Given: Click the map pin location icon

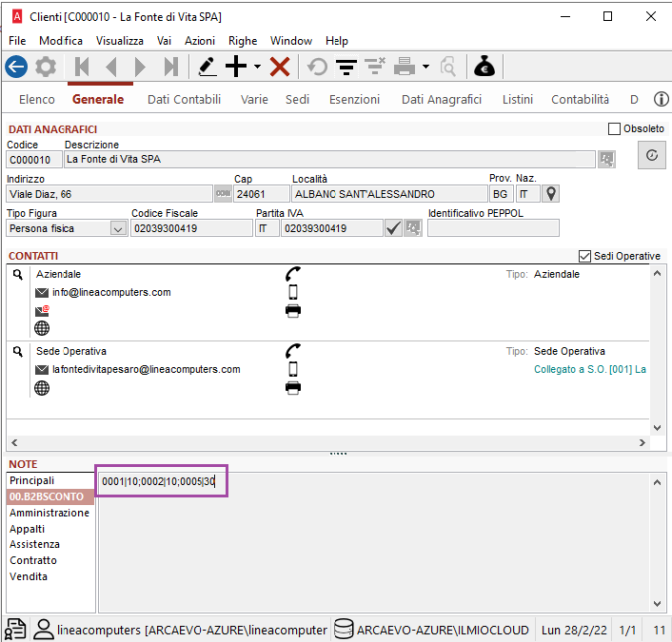Looking at the screenshot, I should [550, 194].
